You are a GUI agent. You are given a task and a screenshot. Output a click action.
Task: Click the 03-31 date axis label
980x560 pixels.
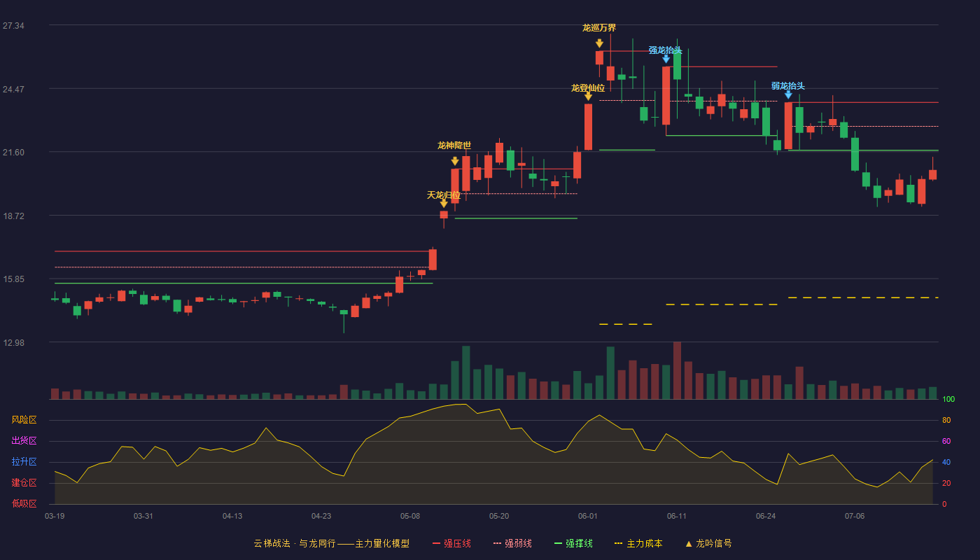pyautogui.click(x=143, y=516)
